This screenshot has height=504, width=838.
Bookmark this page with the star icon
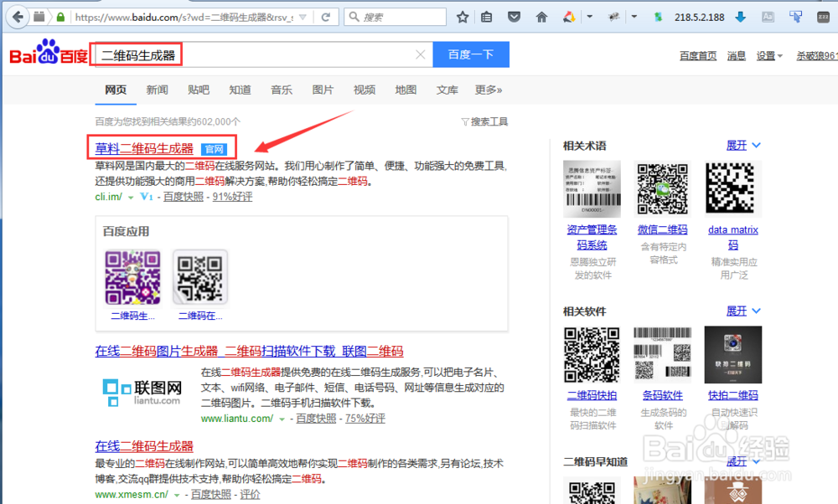point(463,17)
